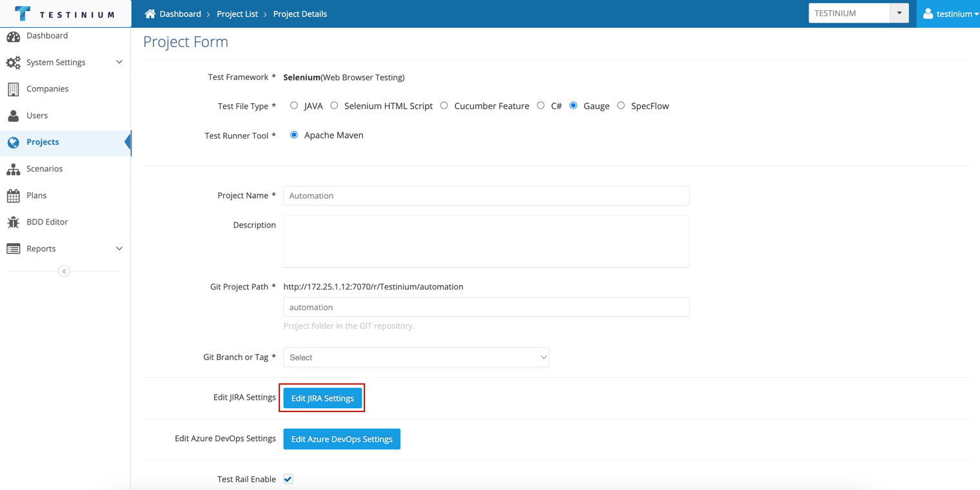
Task: Click the home icon in breadcrumb
Action: 150,14
